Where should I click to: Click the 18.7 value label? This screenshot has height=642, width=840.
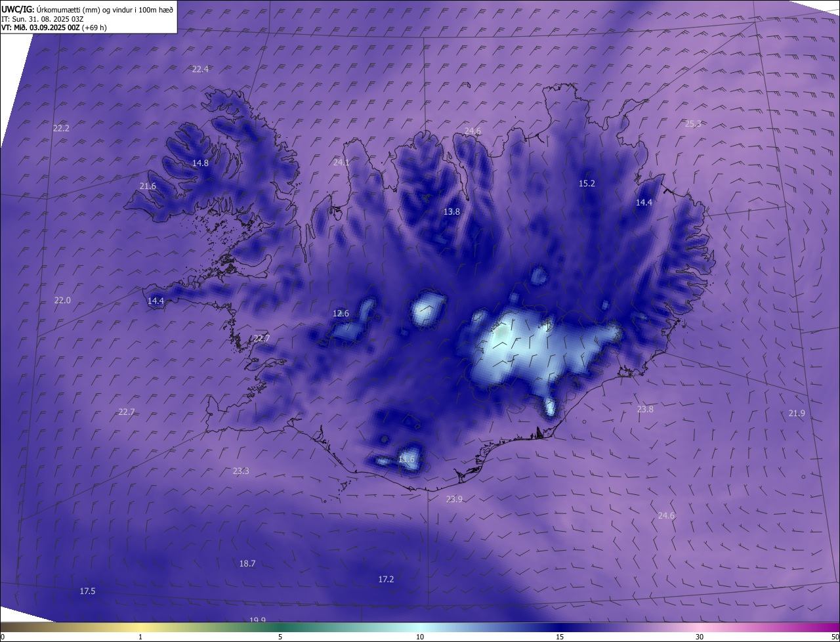pos(247,564)
